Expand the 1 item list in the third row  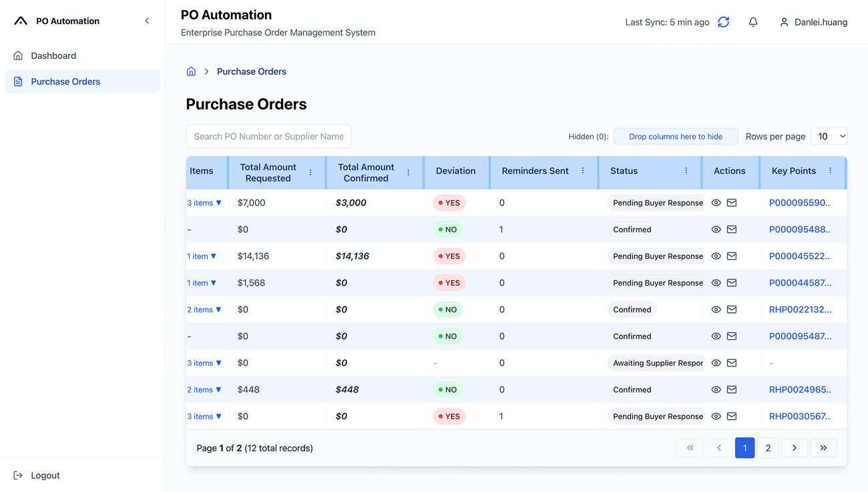201,256
